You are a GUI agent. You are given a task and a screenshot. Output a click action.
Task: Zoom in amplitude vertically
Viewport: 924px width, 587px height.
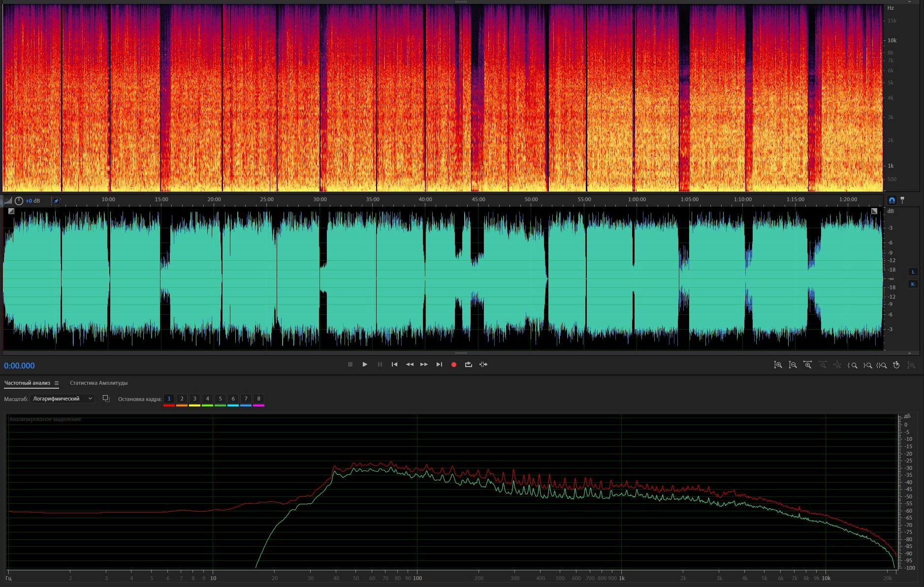(x=778, y=365)
